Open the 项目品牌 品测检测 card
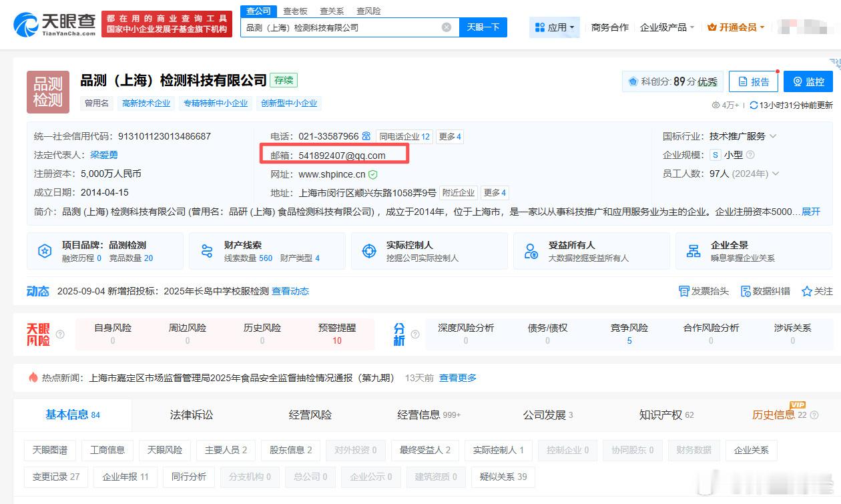The height and width of the screenshot is (504, 841). pos(105,251)
